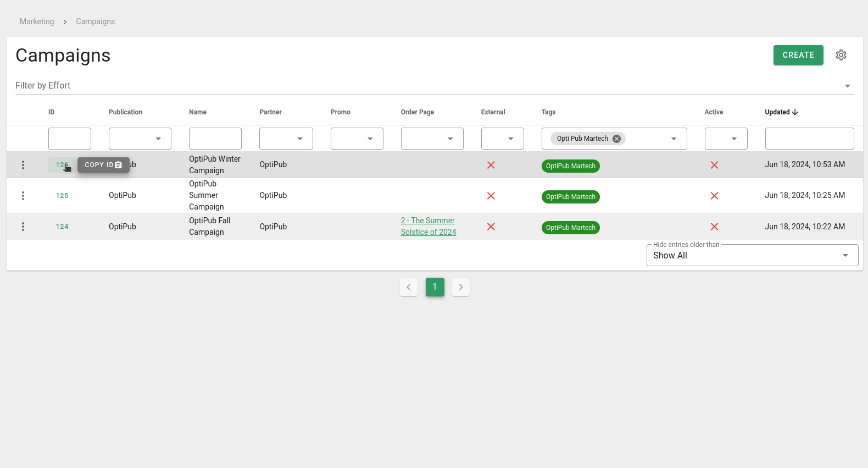868x468 pixels.
Task: Click the CREATE button
Action: tap(798, 55)
